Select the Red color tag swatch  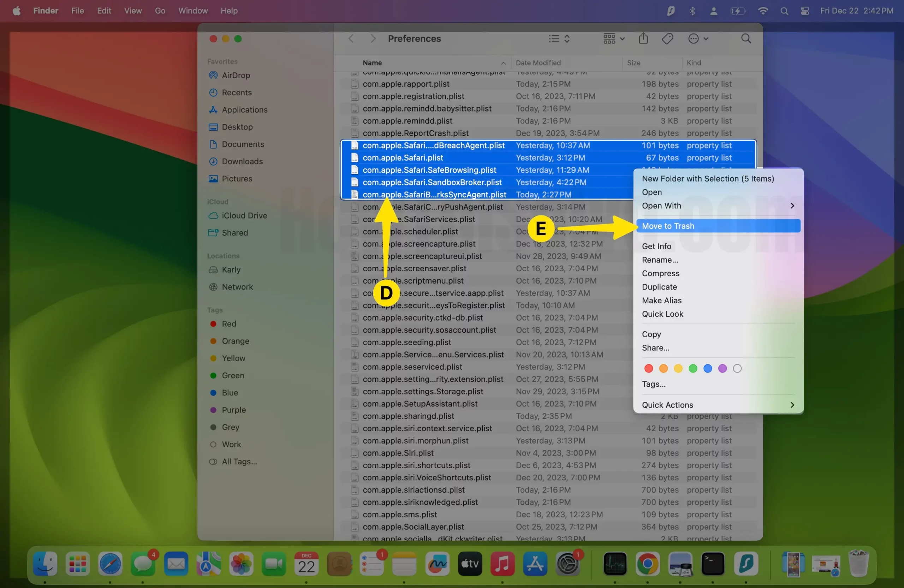[x=648, y=368]
